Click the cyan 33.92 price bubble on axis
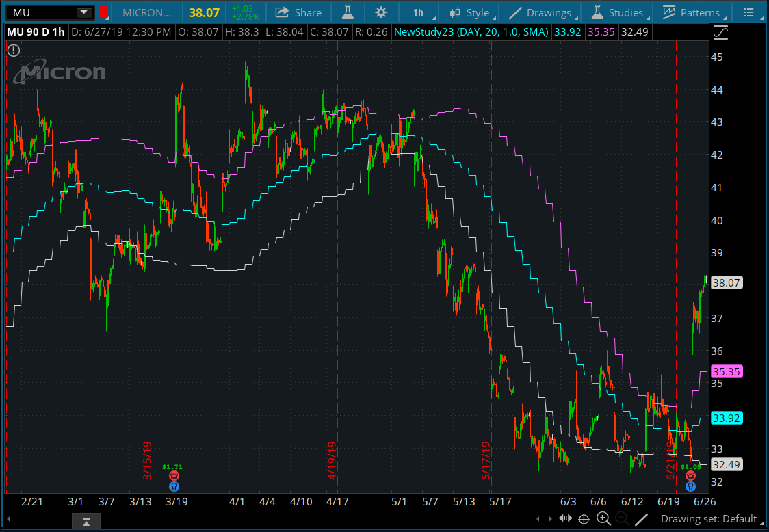 tap(727, 418)
